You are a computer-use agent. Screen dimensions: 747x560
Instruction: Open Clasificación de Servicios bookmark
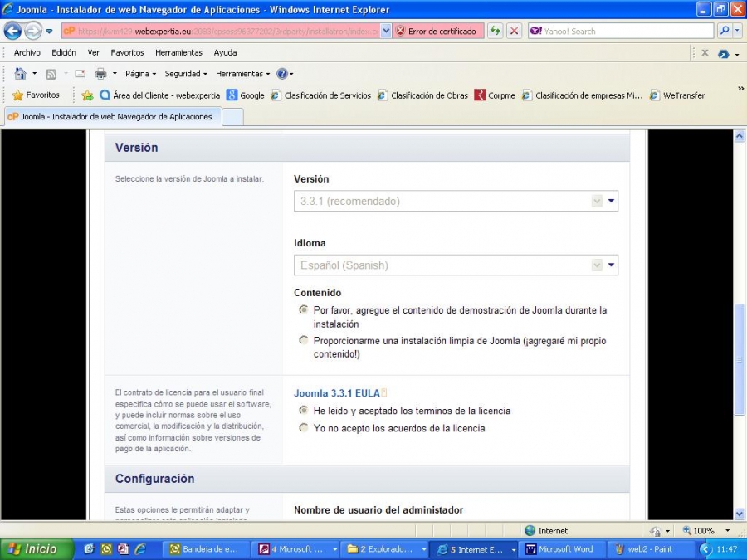pos(320,95)
